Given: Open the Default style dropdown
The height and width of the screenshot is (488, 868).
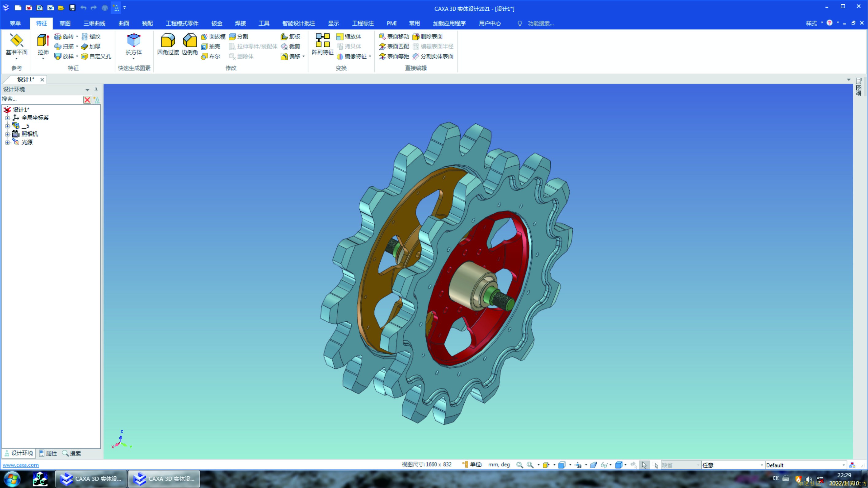Looking at the screenshot, I should (843, 465).
